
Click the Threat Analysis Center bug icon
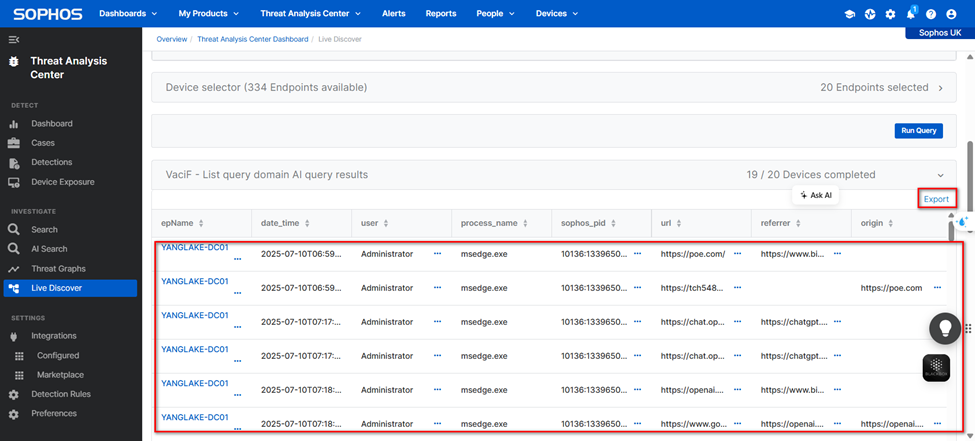click(14, 62)
